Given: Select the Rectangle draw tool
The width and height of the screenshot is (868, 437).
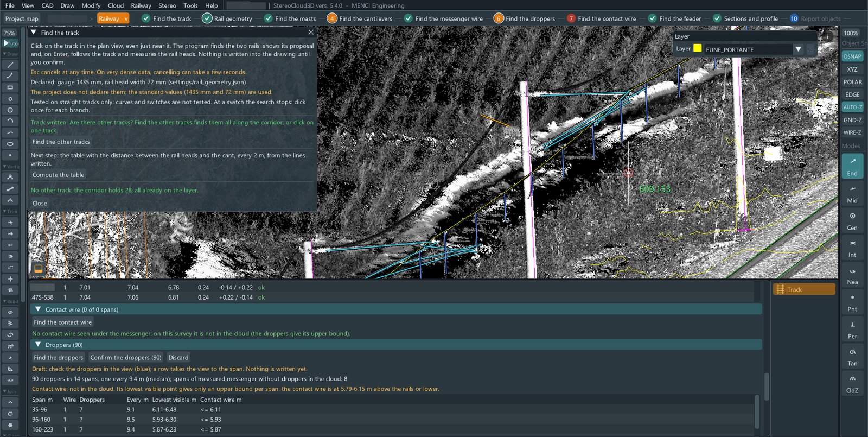Looking at the screenshot, I should [x=10, y=87].
